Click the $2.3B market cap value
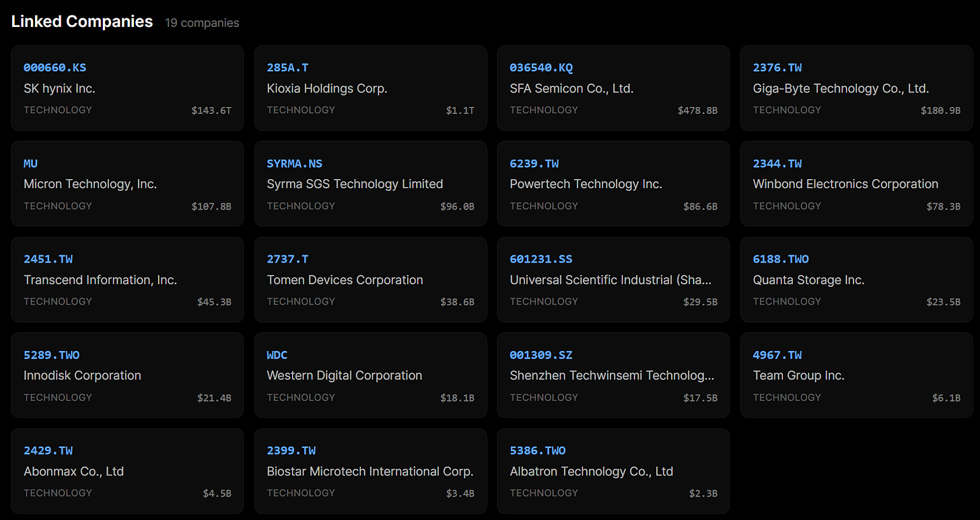Viewport: 980px width, 520px height. [703, 494]
